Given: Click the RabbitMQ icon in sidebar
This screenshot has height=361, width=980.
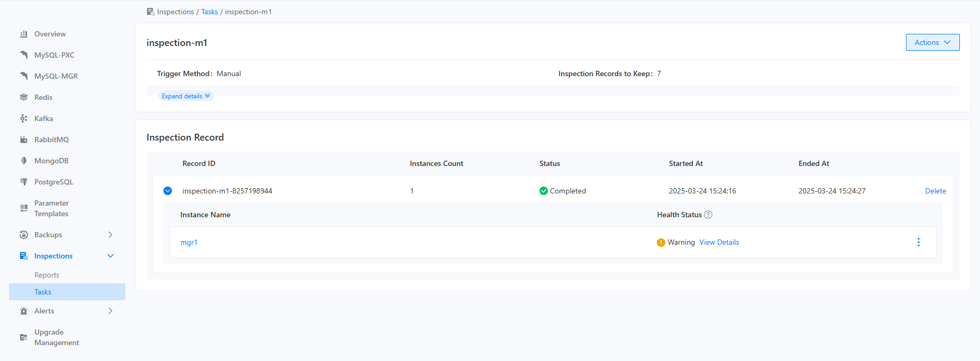Looking at the screenshot, I should 24,140.
